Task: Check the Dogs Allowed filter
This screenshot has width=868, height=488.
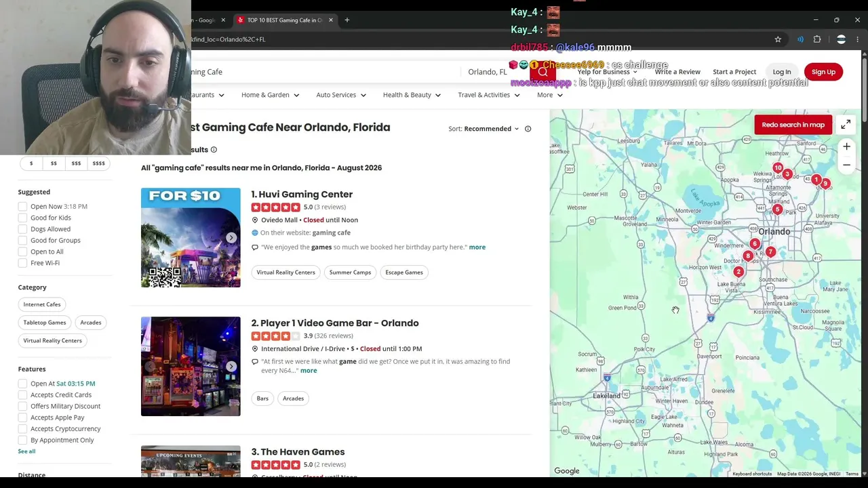Action: pyautogui.click(x=22, y=229)
